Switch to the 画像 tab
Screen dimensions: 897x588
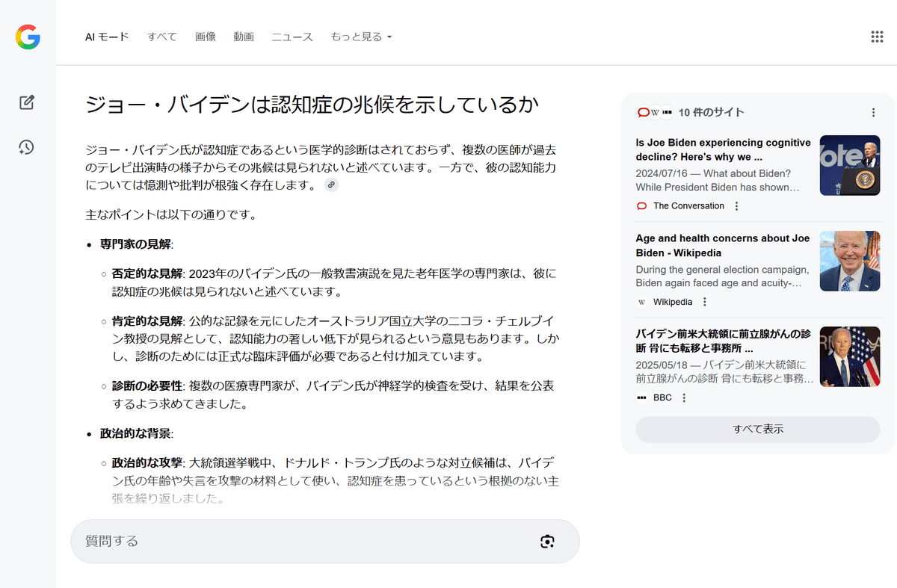pos(206,37)
